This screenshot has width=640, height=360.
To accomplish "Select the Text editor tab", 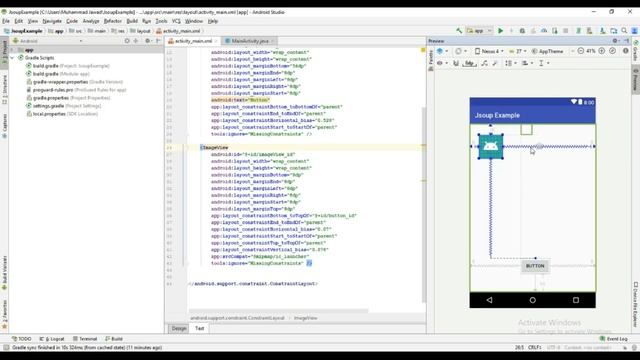I will tap(199, 328).
